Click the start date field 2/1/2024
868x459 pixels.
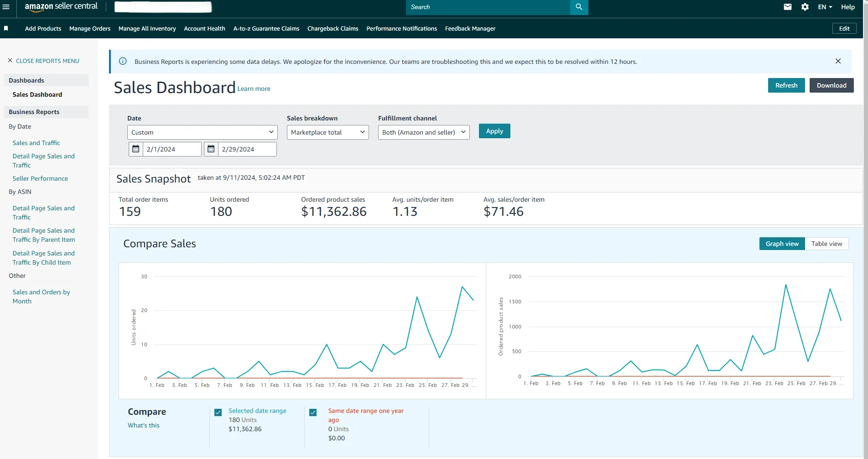[172, 149]
